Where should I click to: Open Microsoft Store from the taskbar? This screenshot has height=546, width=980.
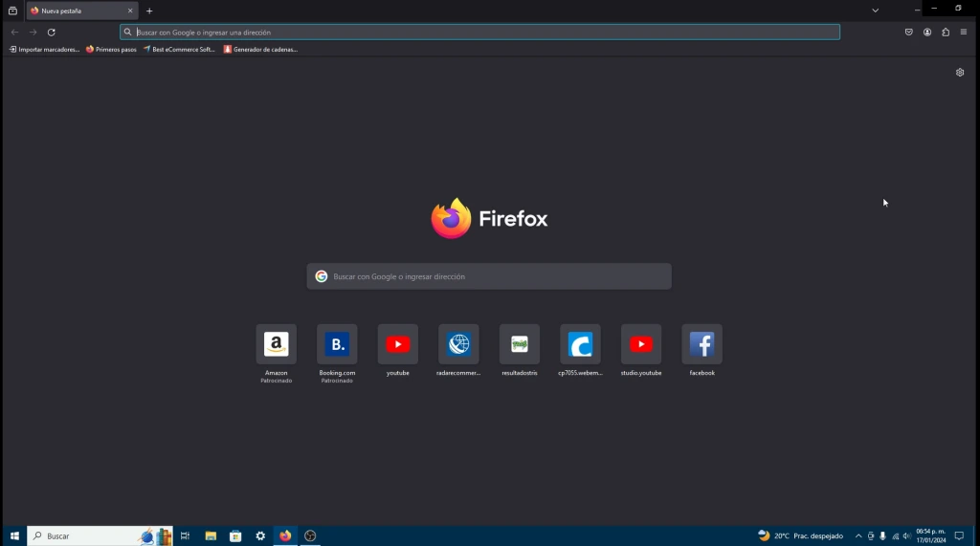click(235, 536)
